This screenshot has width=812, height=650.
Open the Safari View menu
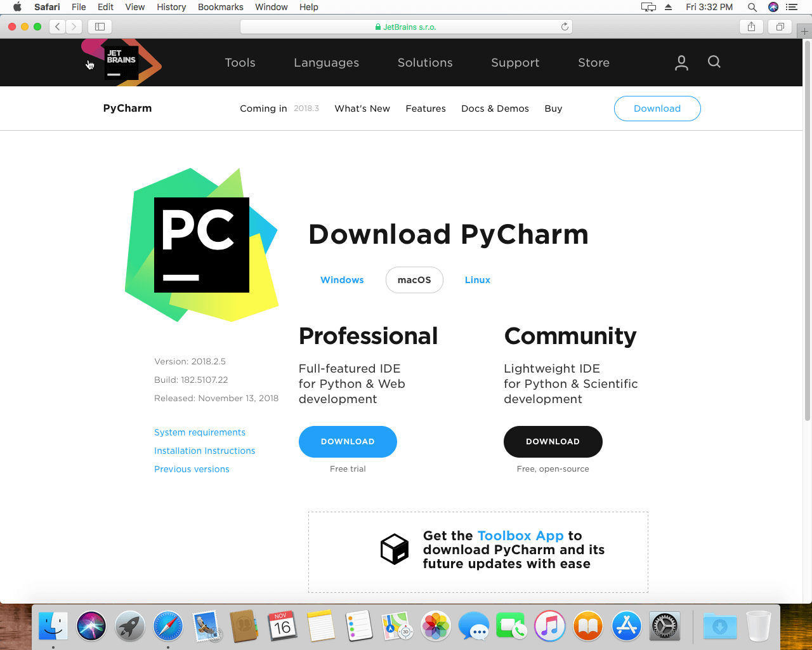click(x=134, y=7)
